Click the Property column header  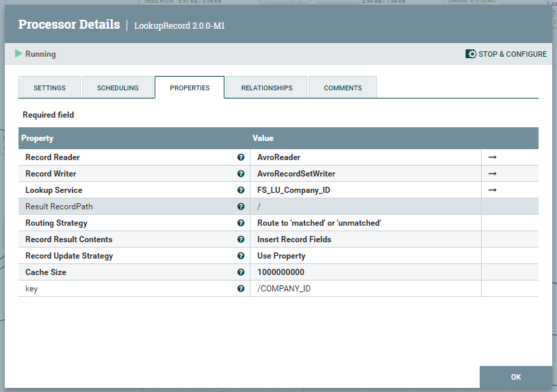[38, 138]
